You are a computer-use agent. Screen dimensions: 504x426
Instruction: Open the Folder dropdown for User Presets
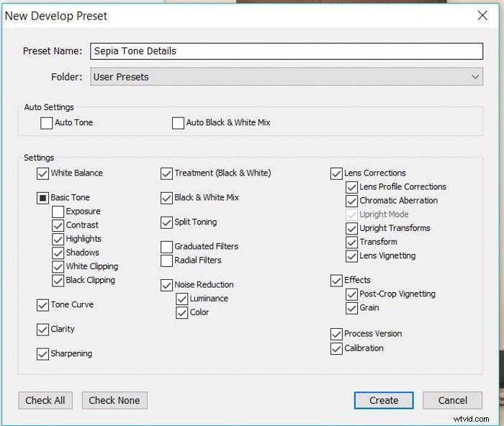[287, 77]
